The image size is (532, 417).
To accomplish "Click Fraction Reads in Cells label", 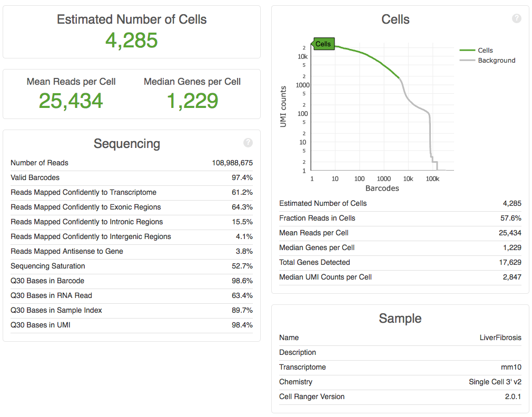I will point(317,219).
